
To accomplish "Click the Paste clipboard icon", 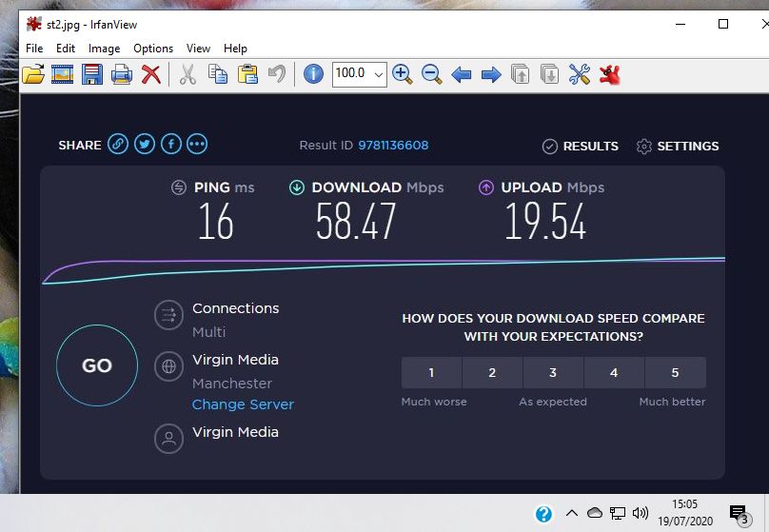I will [x=247, y=74].
